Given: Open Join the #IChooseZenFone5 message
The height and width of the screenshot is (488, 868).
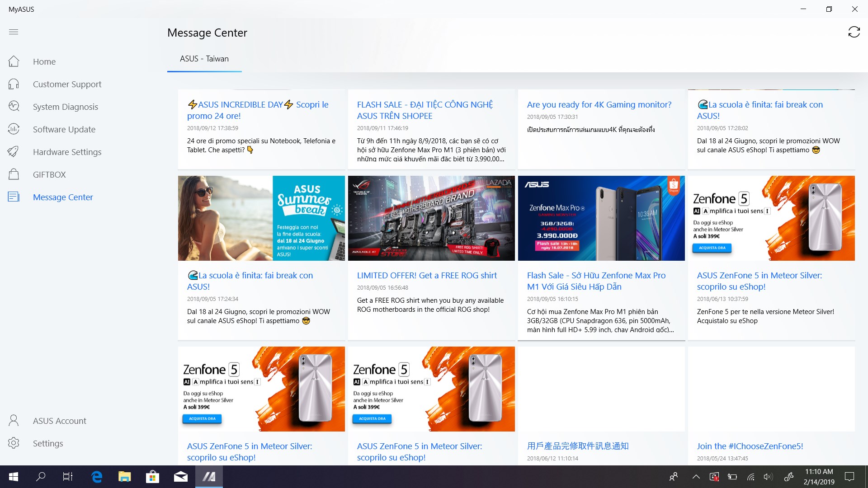Looking at the screenshot, I should click(750, 446).
